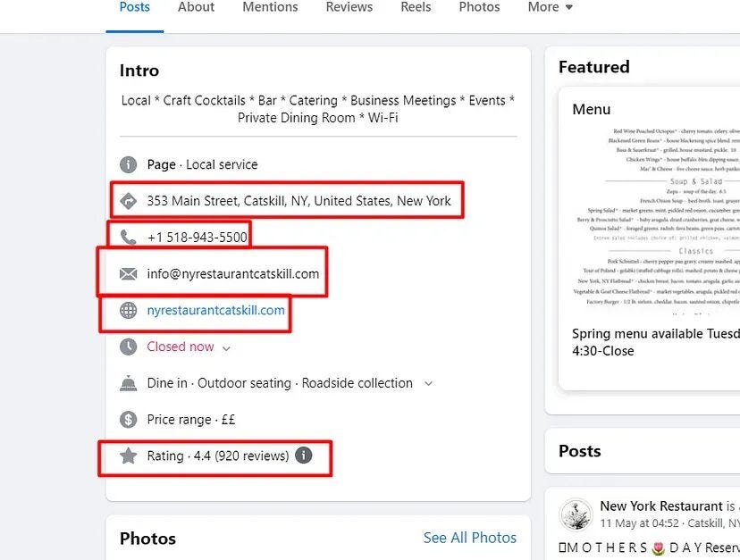
Task: Open the nyrestaurantcatskill.com website link
Action: 215,311
